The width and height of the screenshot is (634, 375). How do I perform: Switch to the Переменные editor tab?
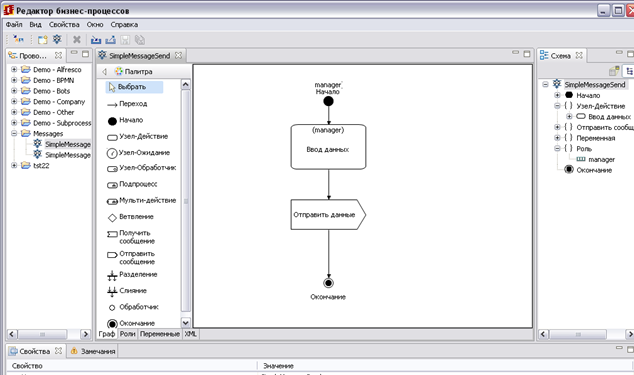(x=160, y=334)
